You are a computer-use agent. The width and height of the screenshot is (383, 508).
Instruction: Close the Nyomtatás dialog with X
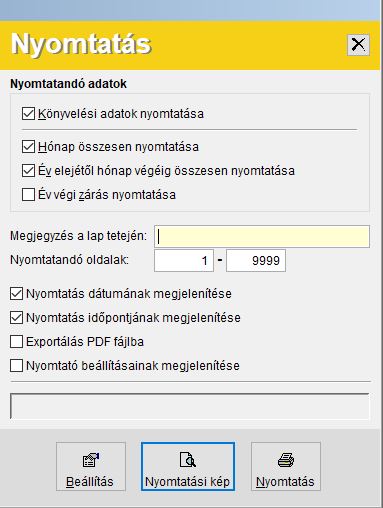click(x=358, y=44)
